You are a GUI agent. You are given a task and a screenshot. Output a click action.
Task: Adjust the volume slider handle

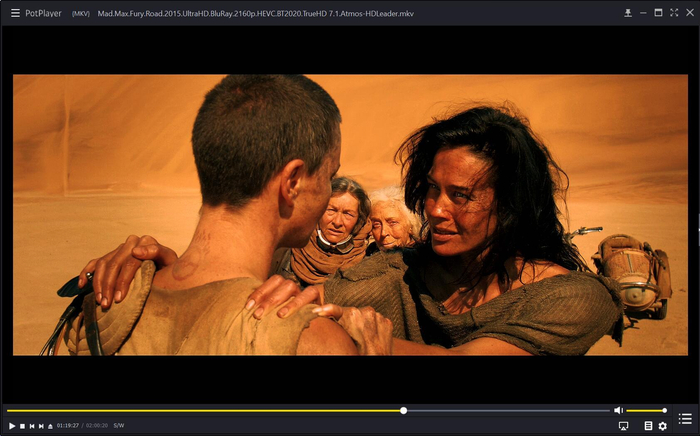point(664,411)
